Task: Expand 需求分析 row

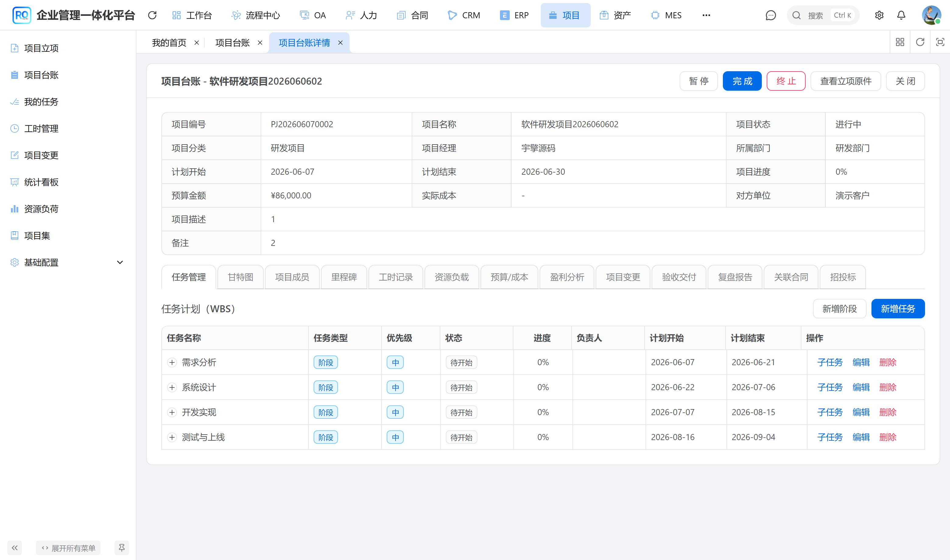Action: pyautogui.click(x=172, y=363)
